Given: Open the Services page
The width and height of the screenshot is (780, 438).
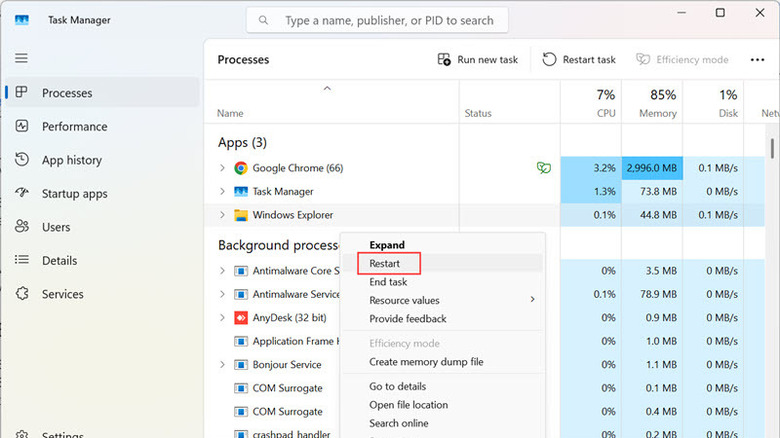Looking at the screenshot, I should coord(62,294).
